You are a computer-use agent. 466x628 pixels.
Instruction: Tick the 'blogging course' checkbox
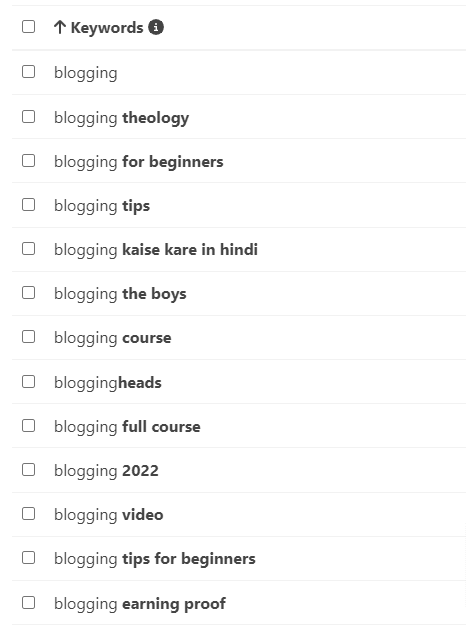coord(28,337)
